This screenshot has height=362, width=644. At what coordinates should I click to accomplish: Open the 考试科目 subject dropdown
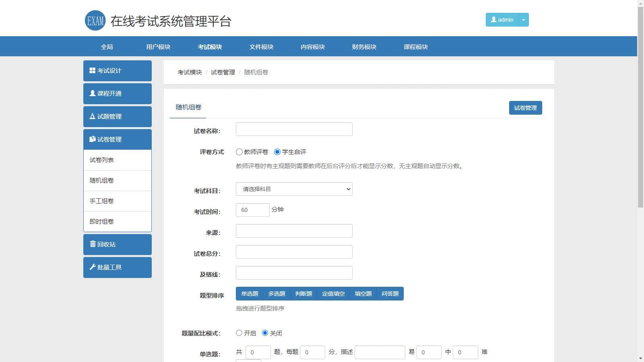click(294, 189)
